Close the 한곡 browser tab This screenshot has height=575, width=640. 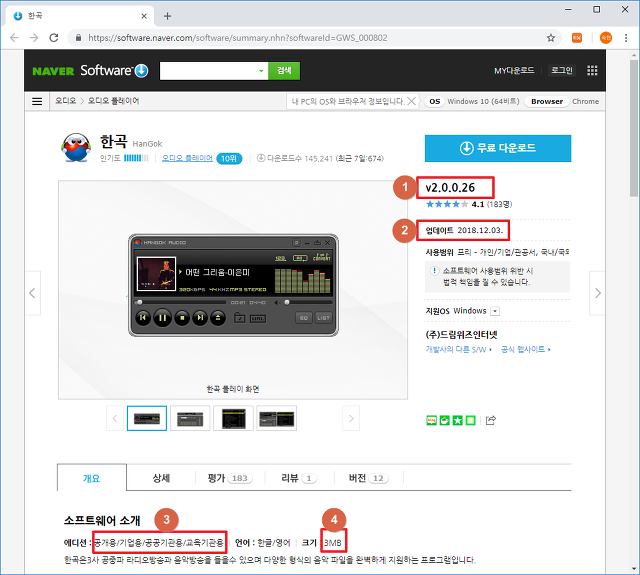point(144,16)
